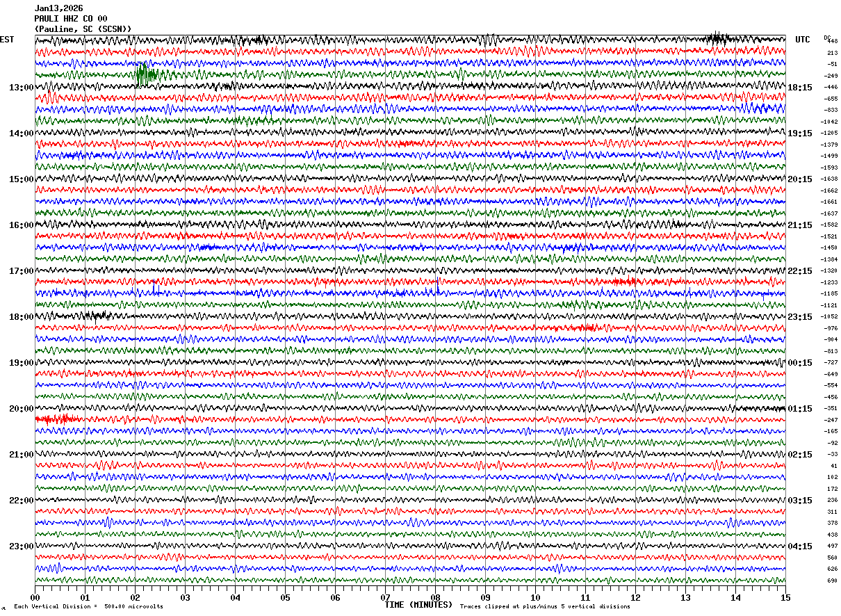Click minute tick label "03" on time axis

(185, 597)
